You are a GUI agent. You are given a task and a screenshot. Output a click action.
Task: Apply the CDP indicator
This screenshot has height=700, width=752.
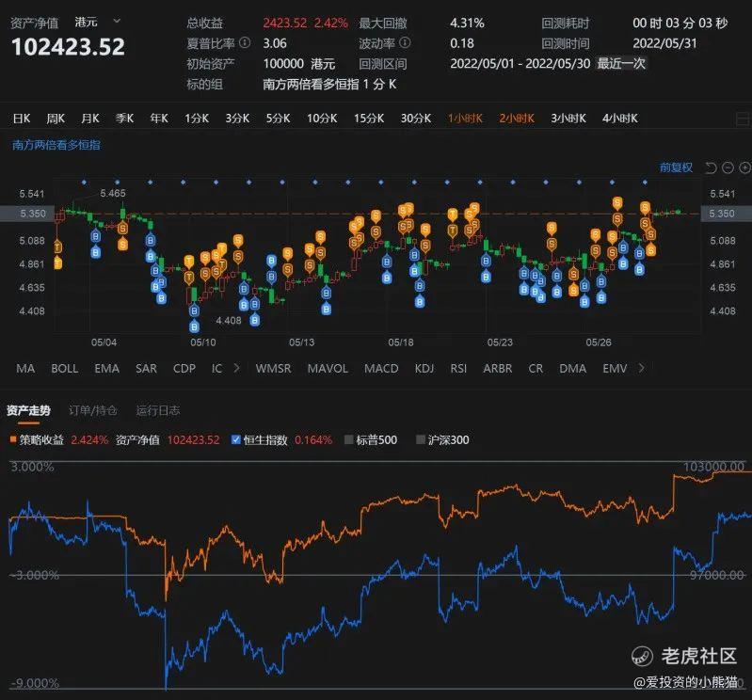pyautogui.click(x=184, y=368)
